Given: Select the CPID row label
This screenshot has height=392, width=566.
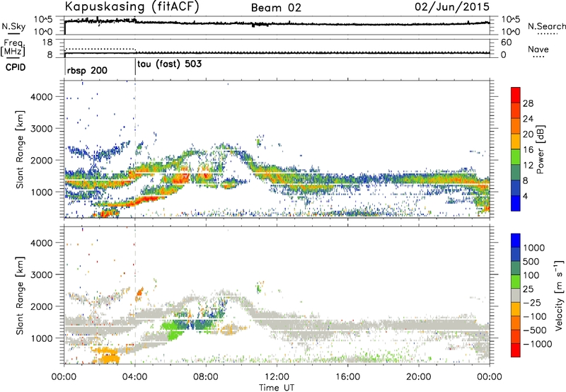Looking at the screenshot, I should tap(16, 67).
